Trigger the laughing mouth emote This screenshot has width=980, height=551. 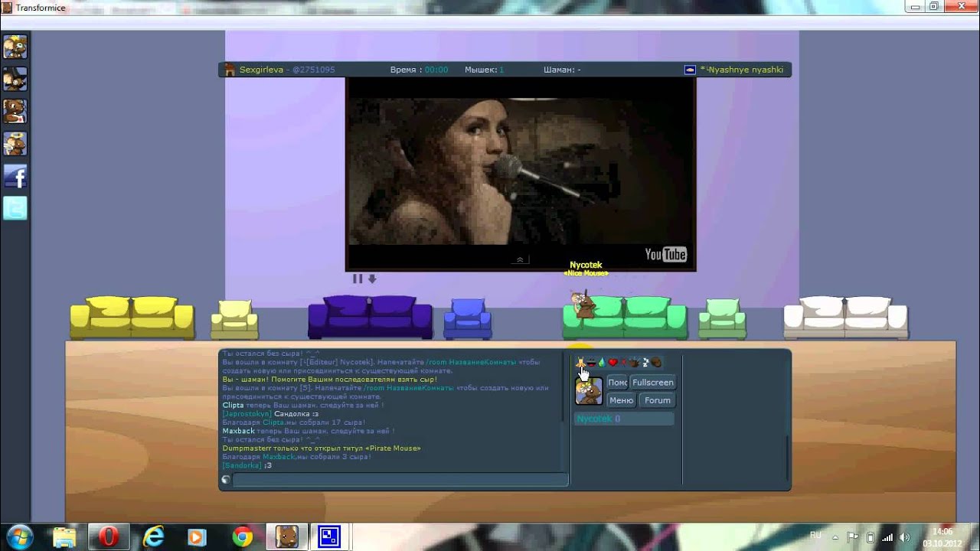coord(591,362)
